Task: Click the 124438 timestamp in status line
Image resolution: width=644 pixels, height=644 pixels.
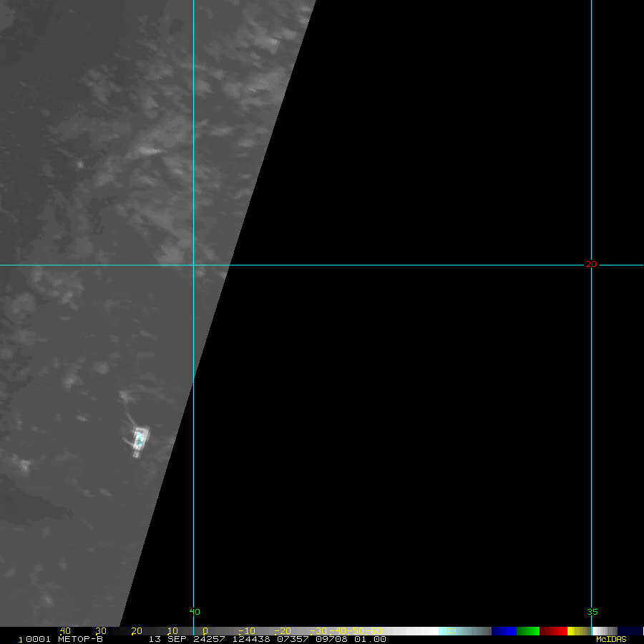Action: (x=250, y=639)
